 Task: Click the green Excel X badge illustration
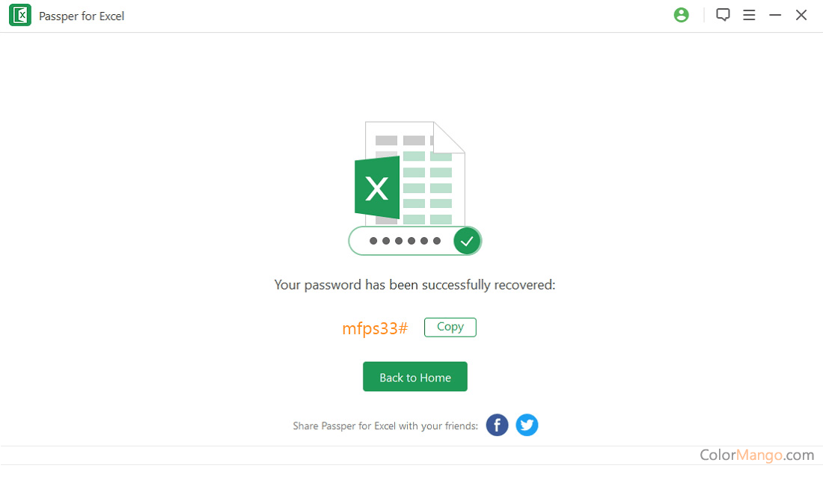[377, 188]
